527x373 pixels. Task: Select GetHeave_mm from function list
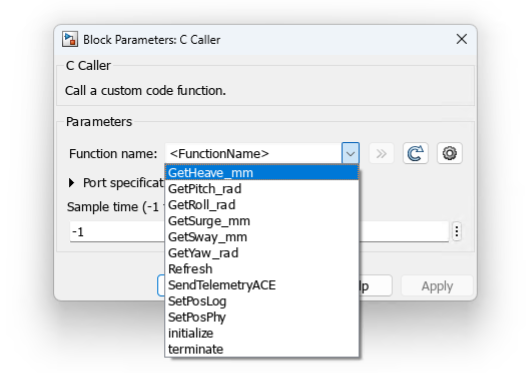262,173
